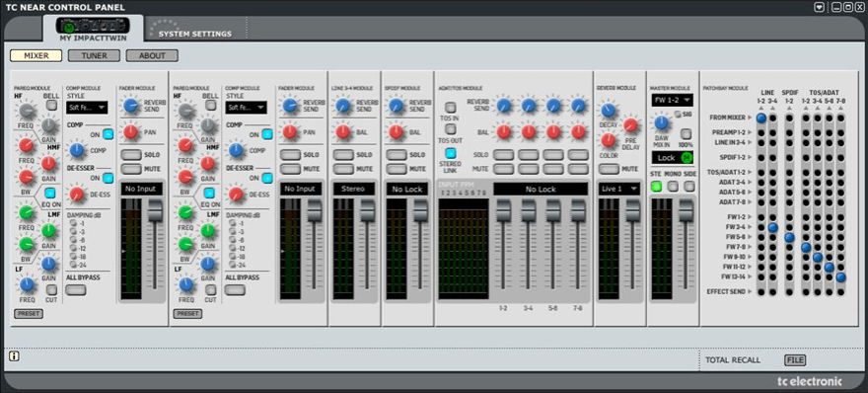The height and width of the screenshot is (393, 868).
Task: Toggle STEREO LINK in ADAT/TOS module
Action: [451, 153]
